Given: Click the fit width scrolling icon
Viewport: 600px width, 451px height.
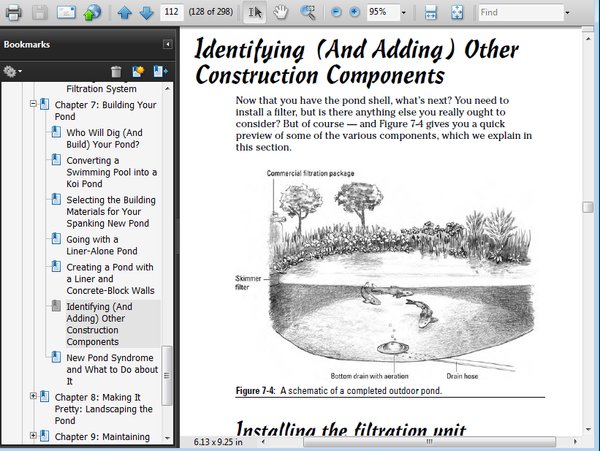Looking at the screenshot, I should click(431, 13).
